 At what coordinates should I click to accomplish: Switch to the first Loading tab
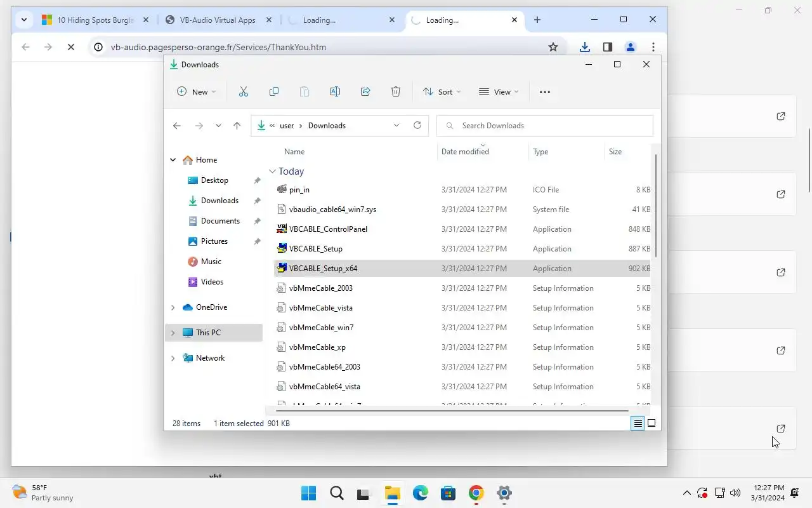click(340, 20)
